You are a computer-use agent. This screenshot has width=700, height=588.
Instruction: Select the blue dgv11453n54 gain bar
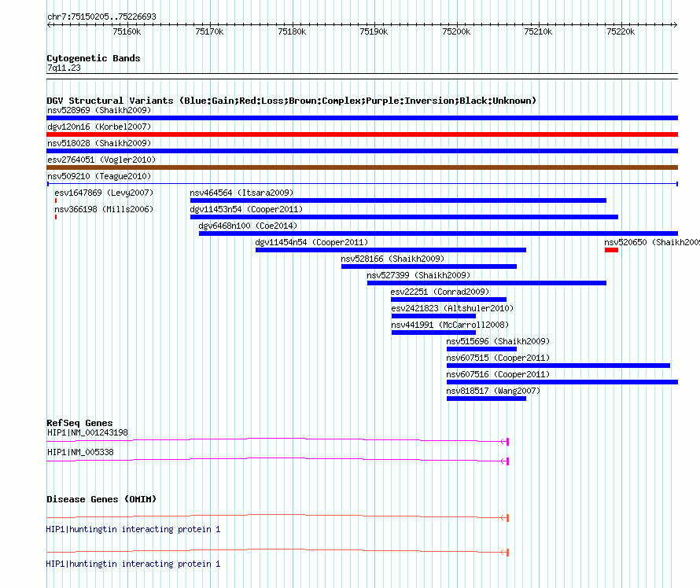click(x=404, y=217)
